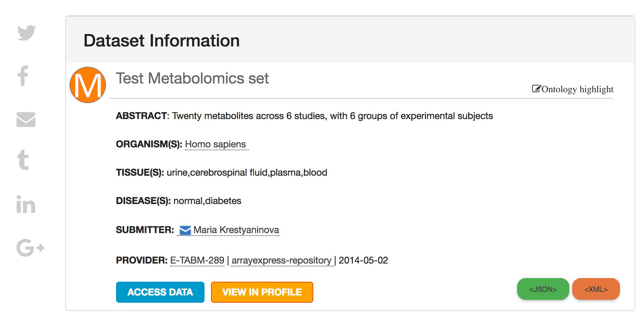Click the VIEW IN PROFILE button
The width and height of the screenshot is (644, 318).
[262, 292]
